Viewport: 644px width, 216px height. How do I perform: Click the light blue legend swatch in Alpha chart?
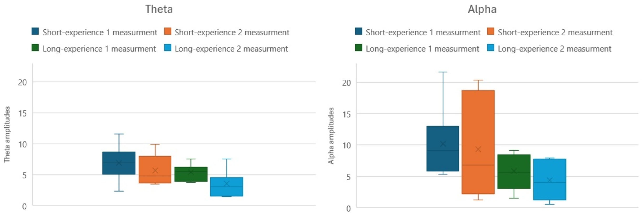491,48
